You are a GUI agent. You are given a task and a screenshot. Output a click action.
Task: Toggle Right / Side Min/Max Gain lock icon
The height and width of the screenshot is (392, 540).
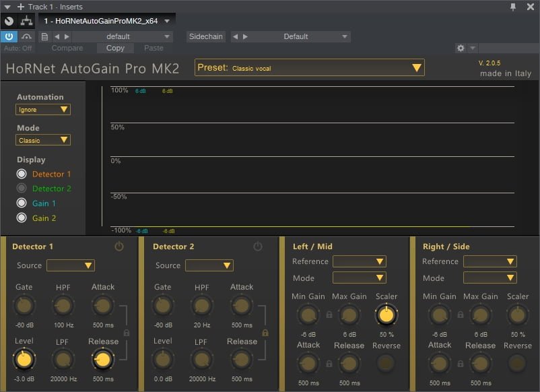coord(461,315)
